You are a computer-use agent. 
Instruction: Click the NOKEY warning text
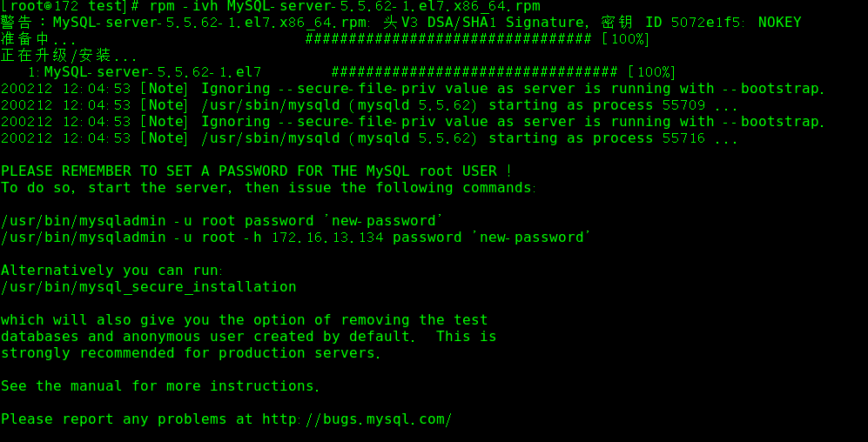pos(779,23)
